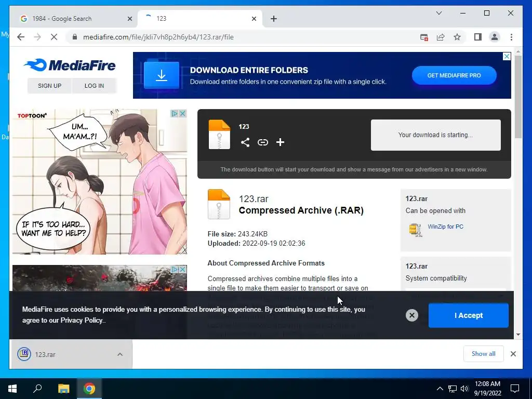Image resolution: width=532 pixels, height=399 pixels.
Task: Open Chrome's three-dot menu
Action: click(x=511, y=37)
